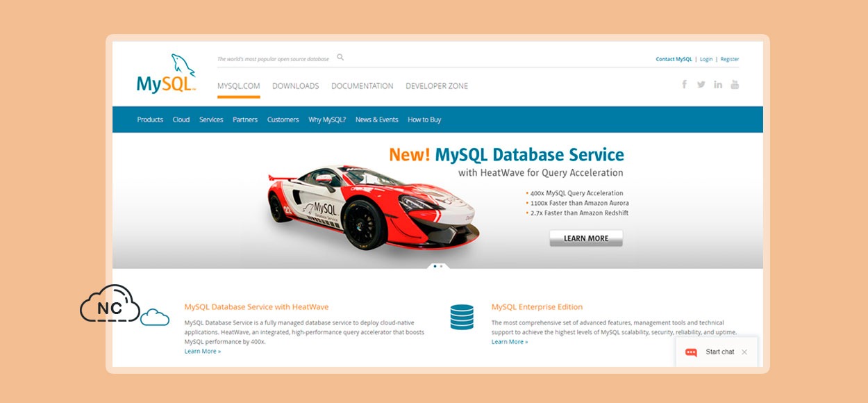Click "1100x Faster than Amazon Aurora" bullet

pyautogui.click(x=578, y=203)
